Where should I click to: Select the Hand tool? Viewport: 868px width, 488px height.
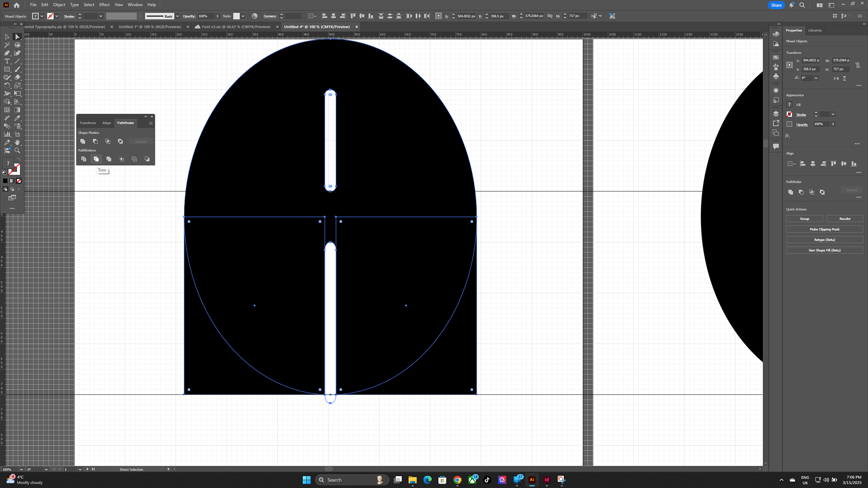[17, 142]
